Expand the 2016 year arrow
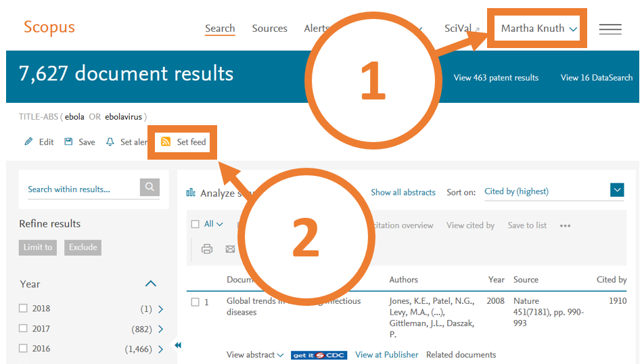Screen dimensions: 644x364 pos(160,349)
